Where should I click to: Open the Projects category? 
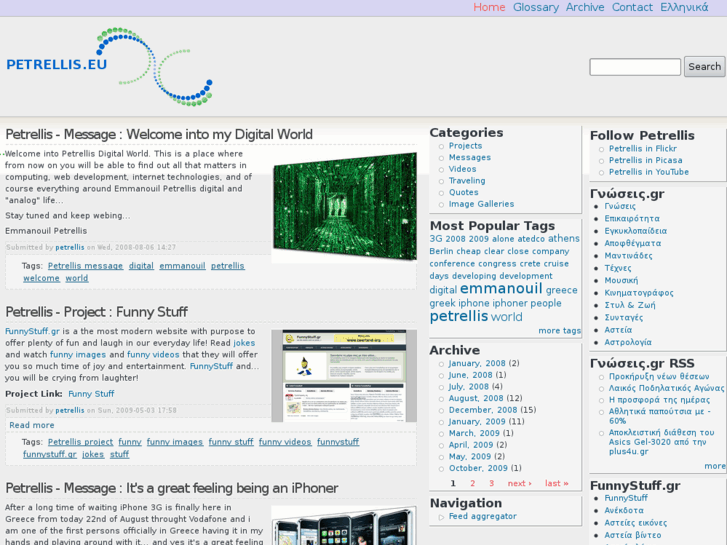pos(466,146)
